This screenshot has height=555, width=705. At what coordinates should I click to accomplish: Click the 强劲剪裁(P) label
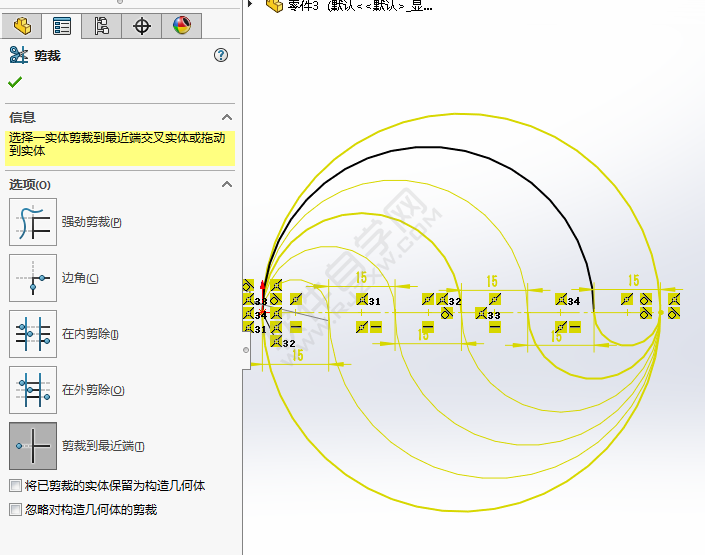[92, 222]
